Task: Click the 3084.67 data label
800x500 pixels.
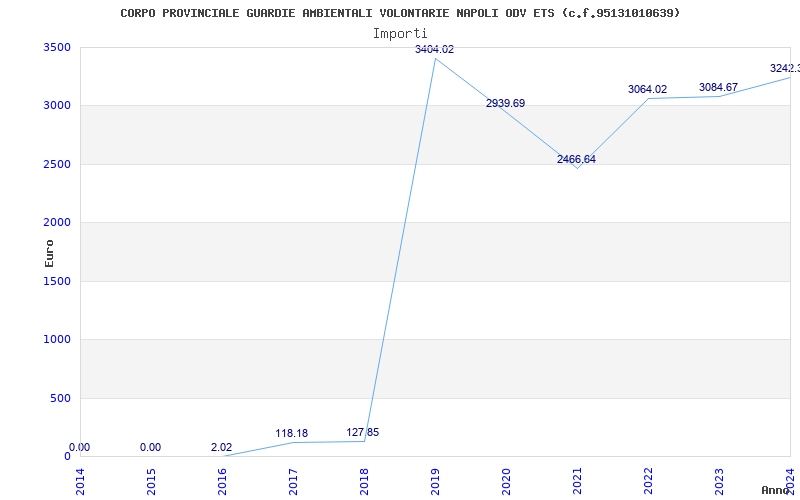Action: tap(718, 87)
